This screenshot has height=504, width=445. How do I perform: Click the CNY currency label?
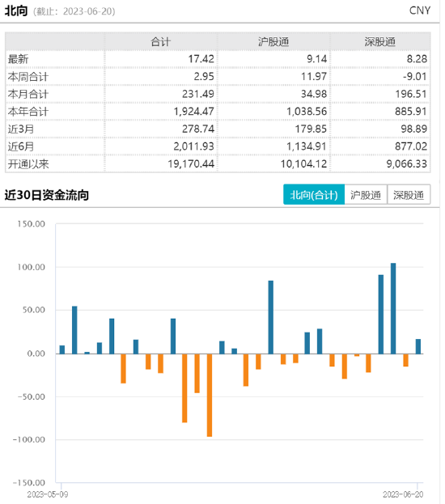point(420,11)
